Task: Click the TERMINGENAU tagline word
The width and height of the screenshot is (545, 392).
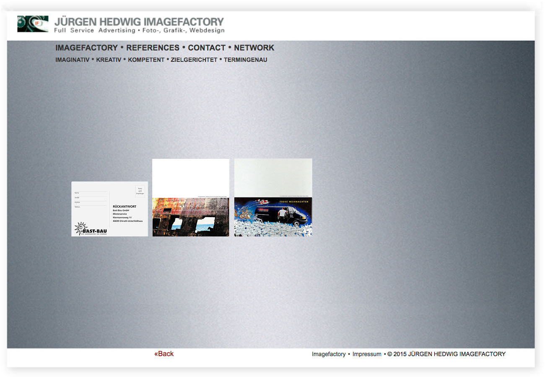Action: [x=245, y=60]
